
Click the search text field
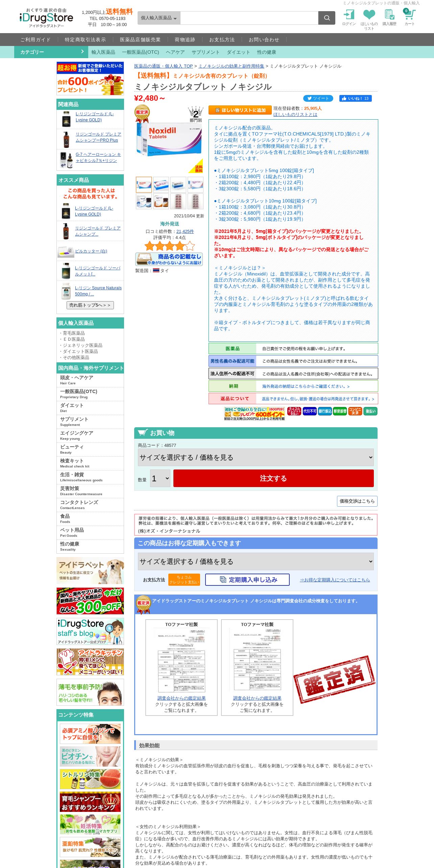(249, 18)
